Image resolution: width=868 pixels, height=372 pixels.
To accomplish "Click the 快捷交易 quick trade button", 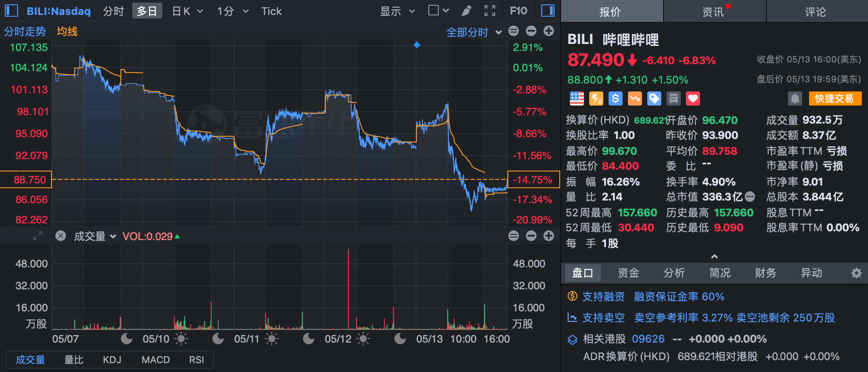I will (x=835, y=98).
